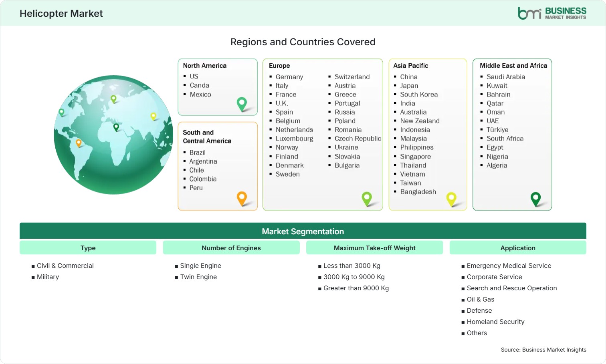Image resolution: width=606 pixels, height=364 pixels.
Task: Click Military under Type
Action: pyautogui.click(x=48, y=277)
